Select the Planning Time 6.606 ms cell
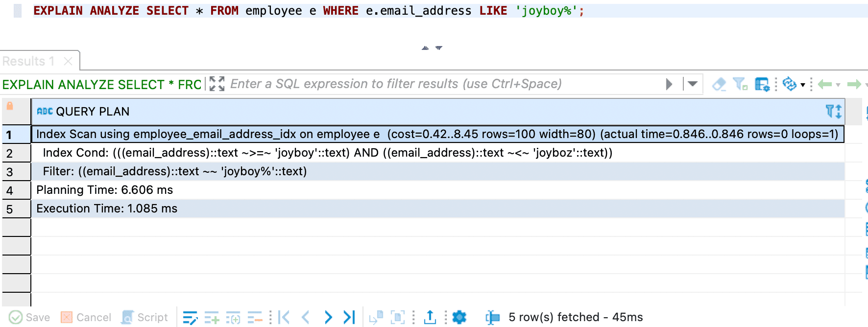This screenshot has height=327, width=868. (438, 190)
